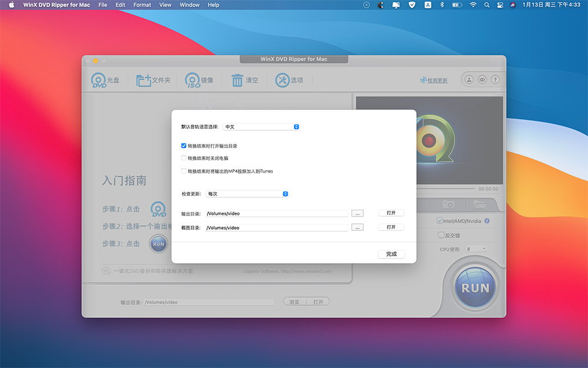The image size is (588, 368).
Task: Click the Bluetooth icon in menu bar
Action: click(x=442, y=5)
